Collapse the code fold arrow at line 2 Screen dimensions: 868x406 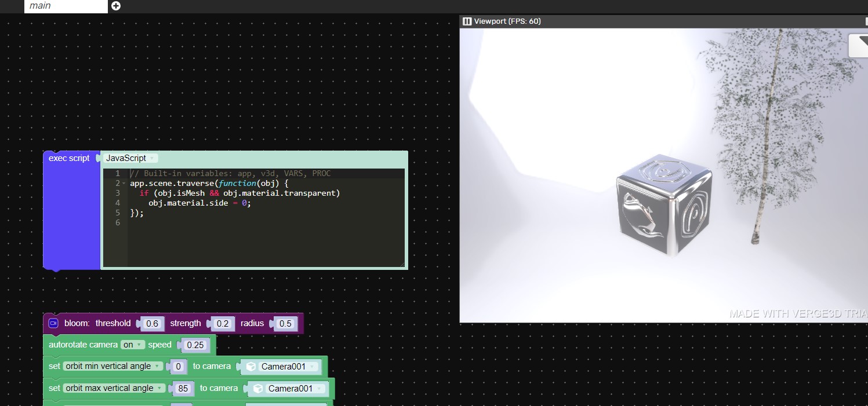coord(124,184)
